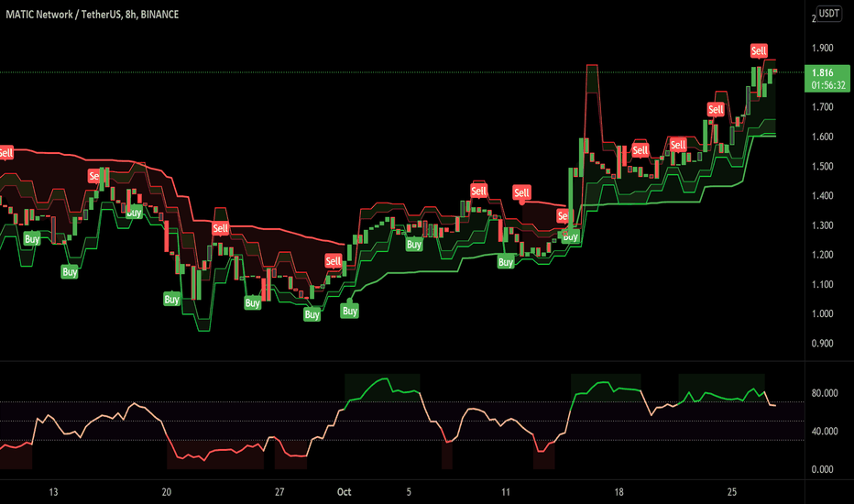The height and width of the screenshot is (504, 854).
Task: Click the lowest Buy signal just before Oct
Action: coord(312,314)
